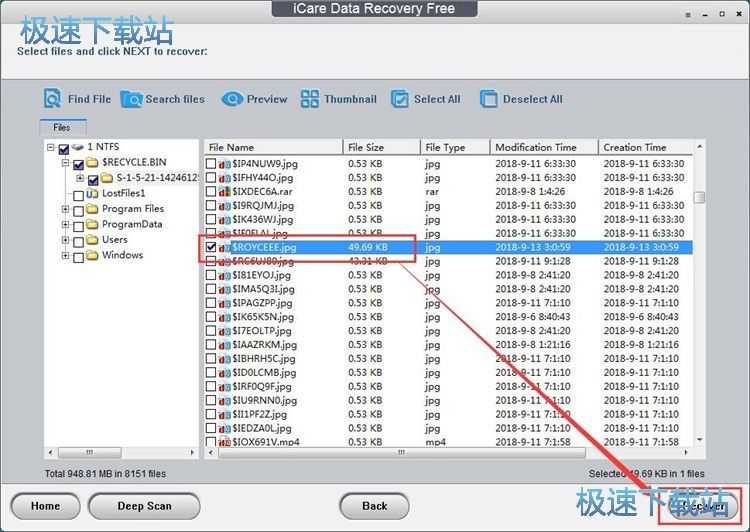Click file icon of $IP4NUW9.jpg

[x=224, y=164]
